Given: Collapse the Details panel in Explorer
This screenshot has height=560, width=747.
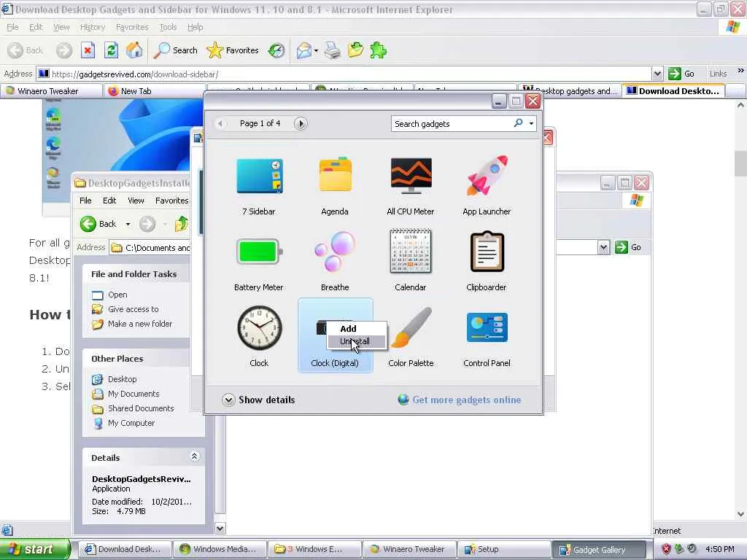Looking at the screenshot, I should 194,456.
